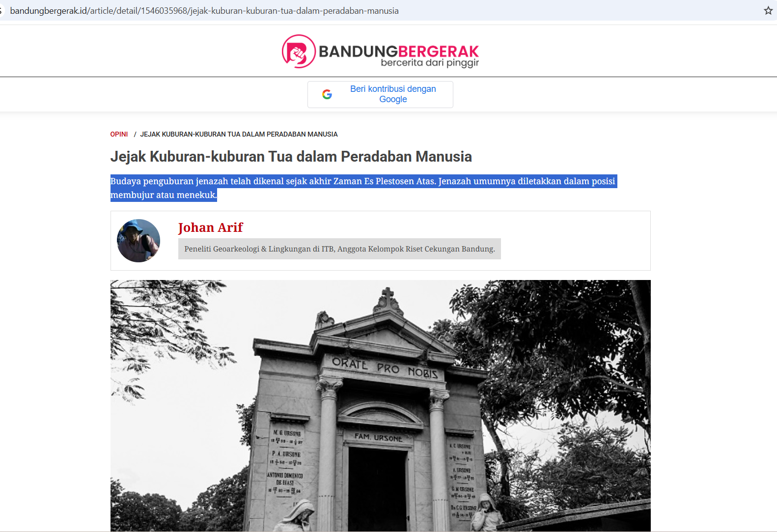Focus the browser address bar URL
The width and height of the screenshot is (777, 532).
pos(204,11)
